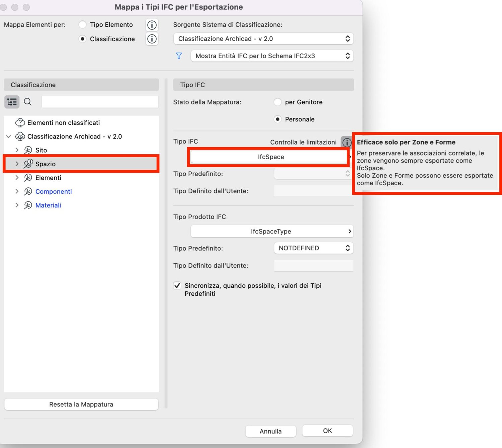Click the Annulla button

[x=270, y=431]
